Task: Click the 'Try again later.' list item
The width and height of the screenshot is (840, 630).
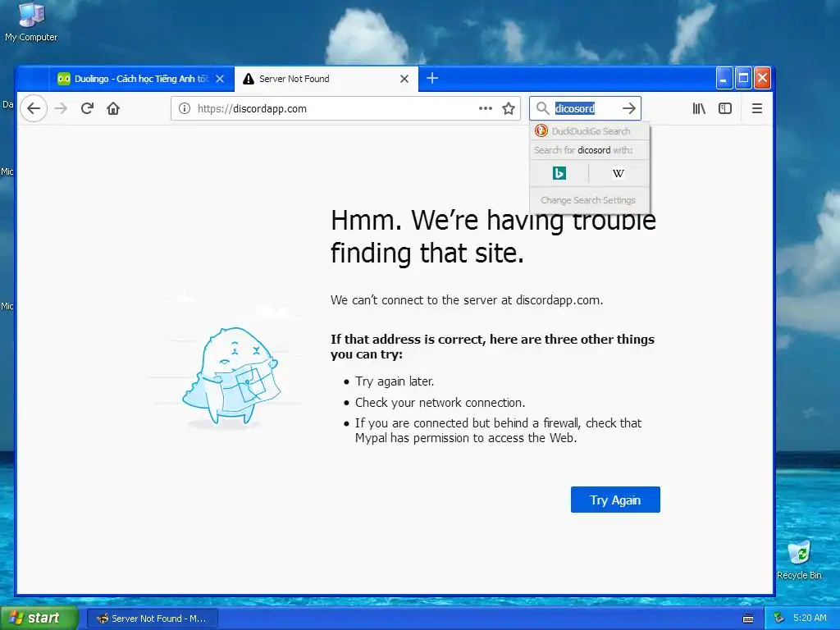Action: [395, 381]
